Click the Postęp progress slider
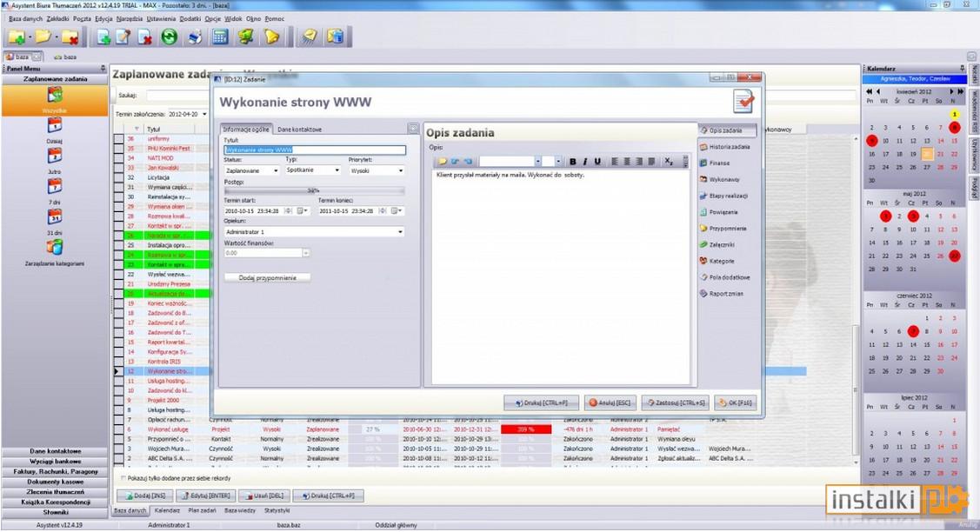Image resolution: width=980 pixels, height=532 pixels. [x=315, y=190]
